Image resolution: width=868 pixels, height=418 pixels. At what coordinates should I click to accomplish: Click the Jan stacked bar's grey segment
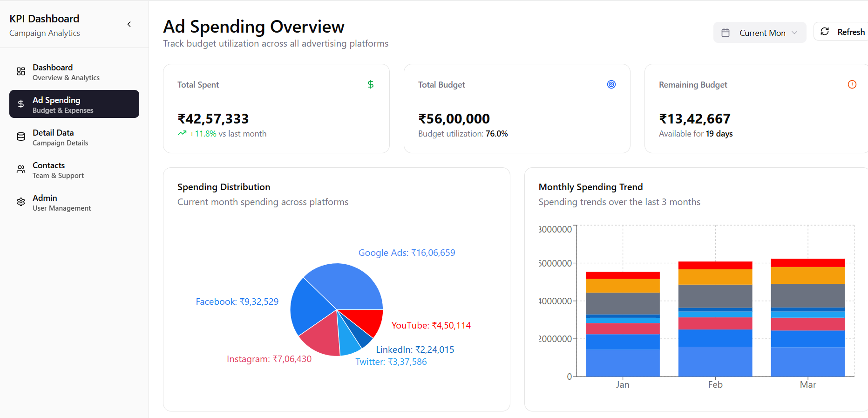[x=623, y=303]
